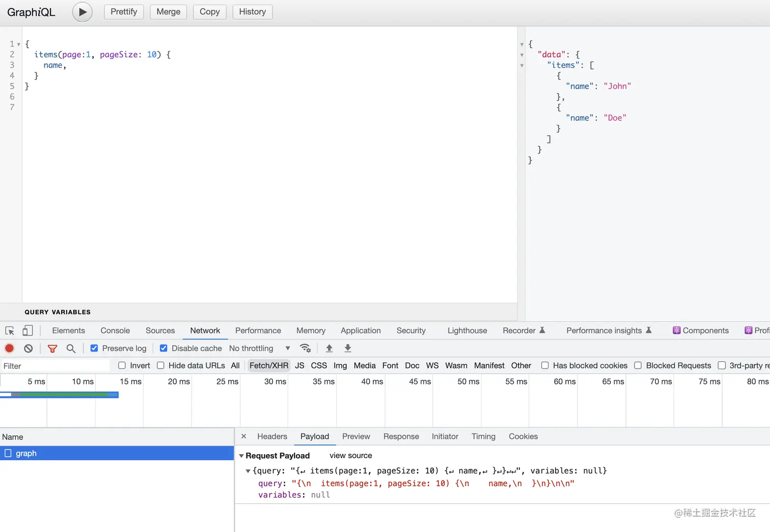This screenshot has width=770, height=532.
Task: Open the No throttling dropdown
Action: (x=259, y=348)
